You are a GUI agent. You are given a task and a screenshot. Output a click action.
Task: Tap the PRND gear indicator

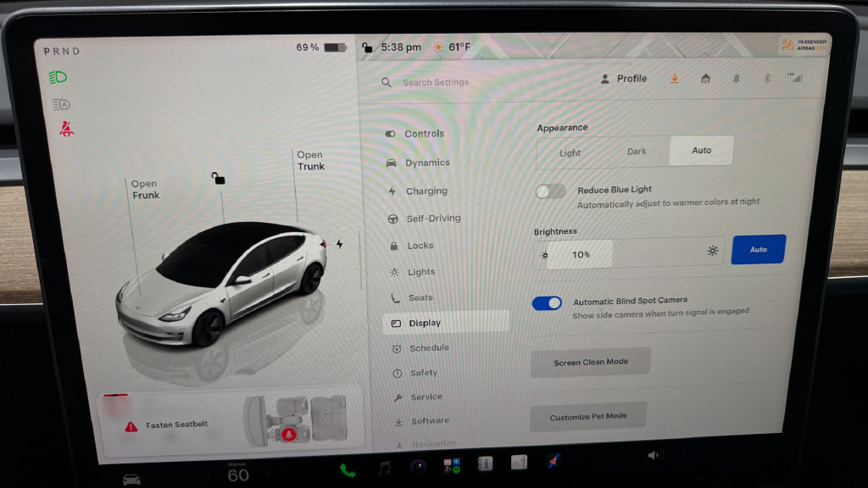61,52
